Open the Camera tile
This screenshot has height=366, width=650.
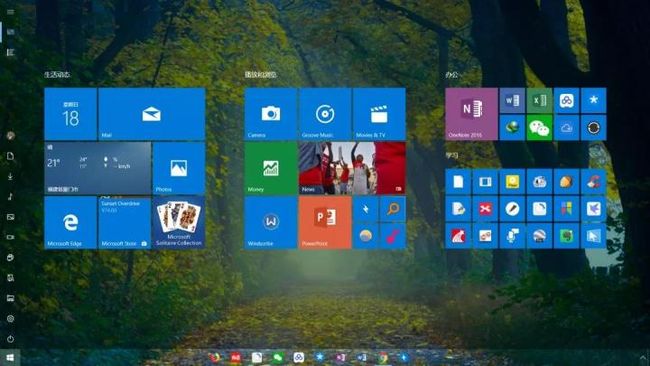[x=271, y=114]
